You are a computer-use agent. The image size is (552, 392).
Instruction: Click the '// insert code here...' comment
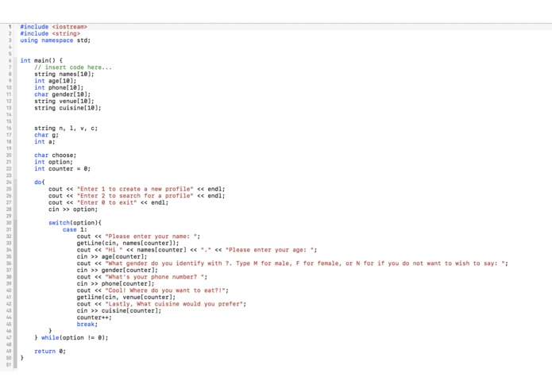click(73, 67)
